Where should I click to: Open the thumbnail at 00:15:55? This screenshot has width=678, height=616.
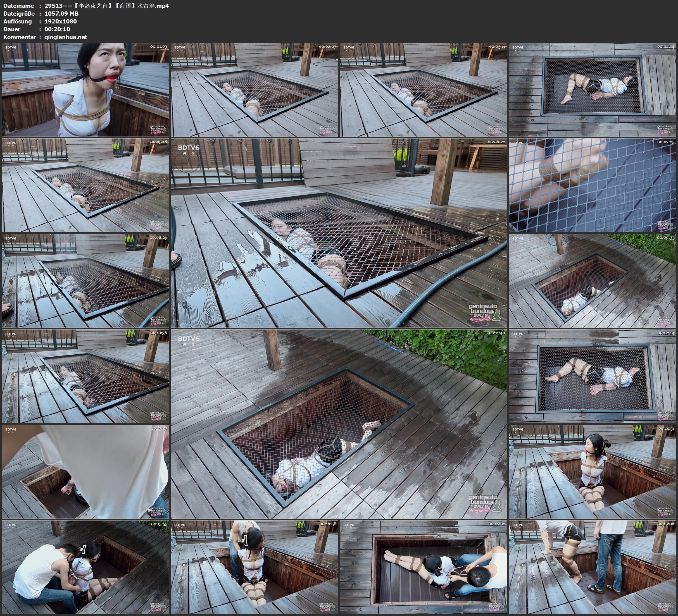click(85, 567)
